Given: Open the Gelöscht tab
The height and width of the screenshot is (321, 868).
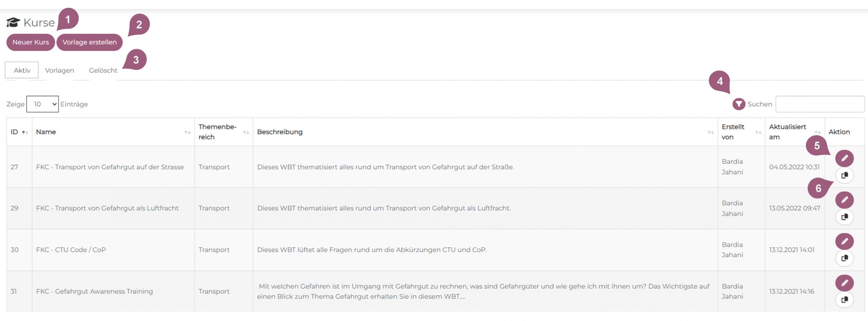Looking at the screenshot, I should pos(103,70).
